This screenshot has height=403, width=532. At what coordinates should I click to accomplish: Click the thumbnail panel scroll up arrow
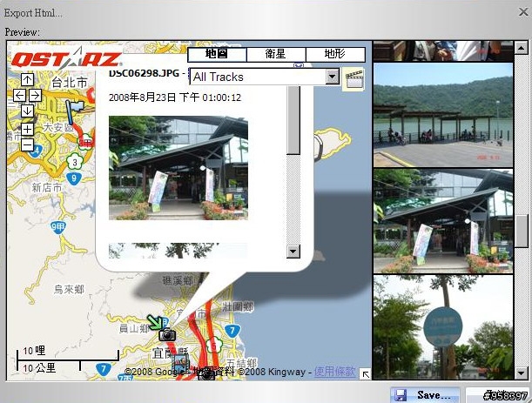click(x=521, y=48)
